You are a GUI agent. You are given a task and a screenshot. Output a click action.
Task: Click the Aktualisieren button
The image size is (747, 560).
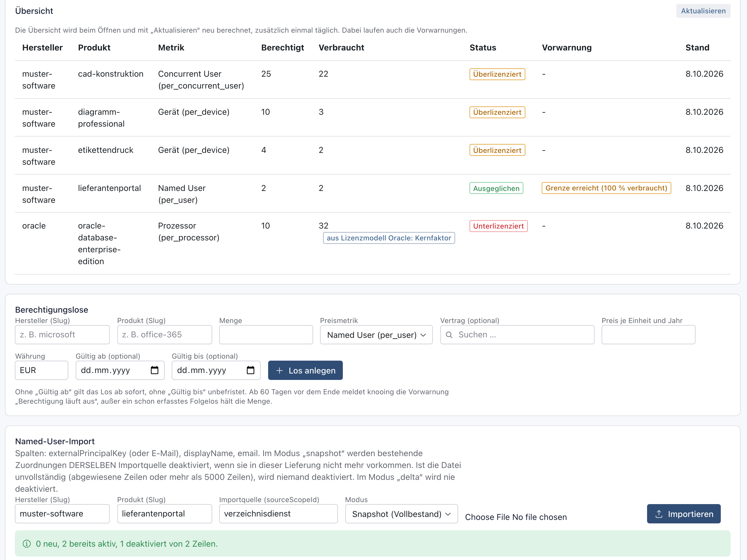click(703, 11)
